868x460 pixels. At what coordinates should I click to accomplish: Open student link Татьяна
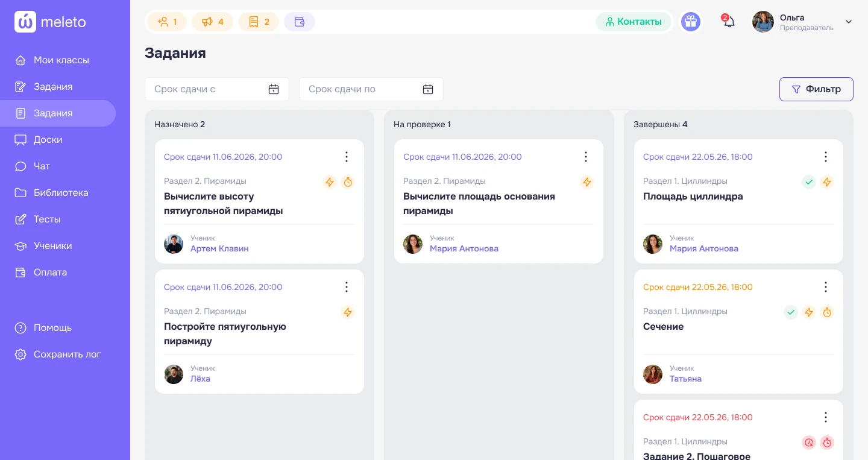tap(685, 379)
